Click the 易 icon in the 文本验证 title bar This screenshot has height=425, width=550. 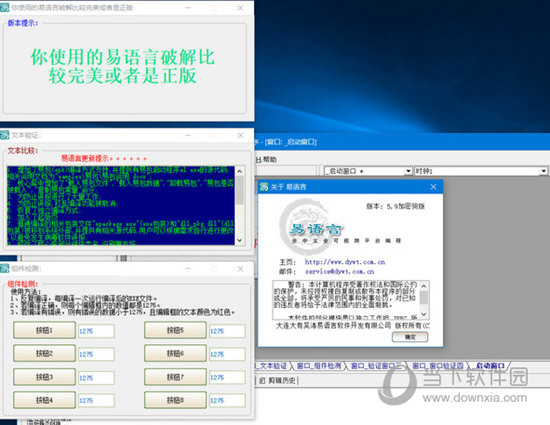click(x=5, y=135)
